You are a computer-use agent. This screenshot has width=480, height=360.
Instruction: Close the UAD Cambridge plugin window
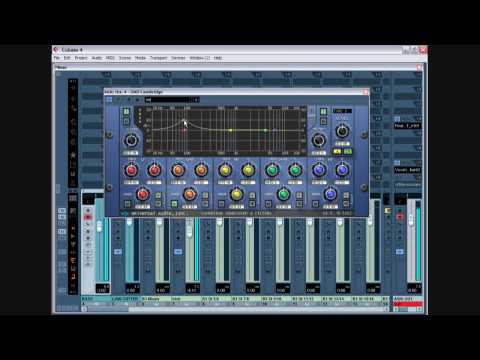[366, 92]
